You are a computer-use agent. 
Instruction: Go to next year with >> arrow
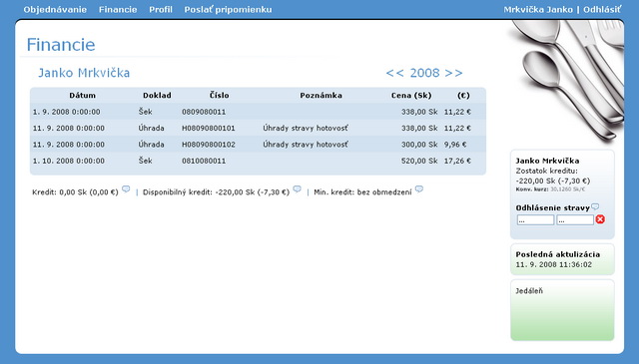tap(453, 73)
